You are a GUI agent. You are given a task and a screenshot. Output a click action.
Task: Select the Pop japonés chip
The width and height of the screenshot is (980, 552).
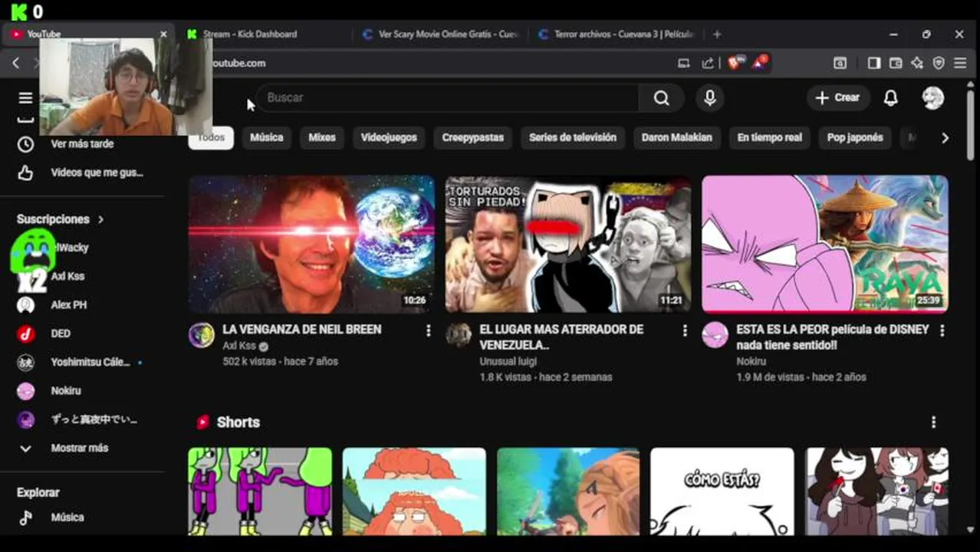coord(855,137)
